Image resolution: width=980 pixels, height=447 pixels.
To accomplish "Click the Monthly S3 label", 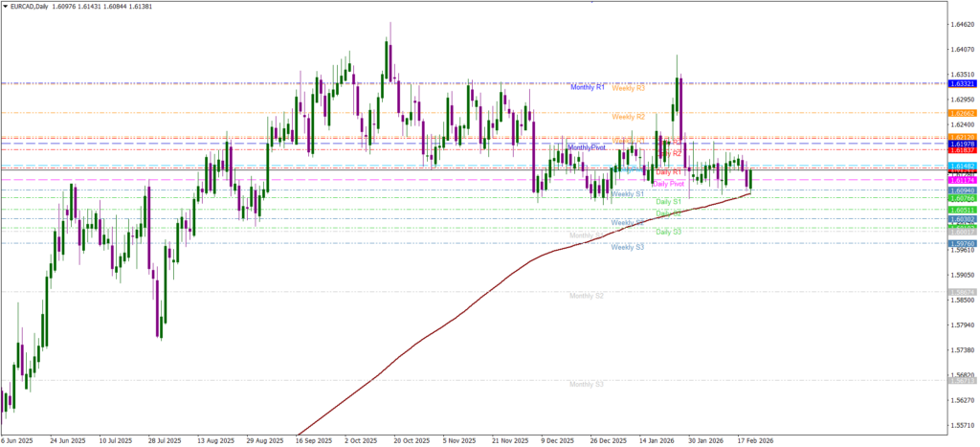I will click(586, 384).
